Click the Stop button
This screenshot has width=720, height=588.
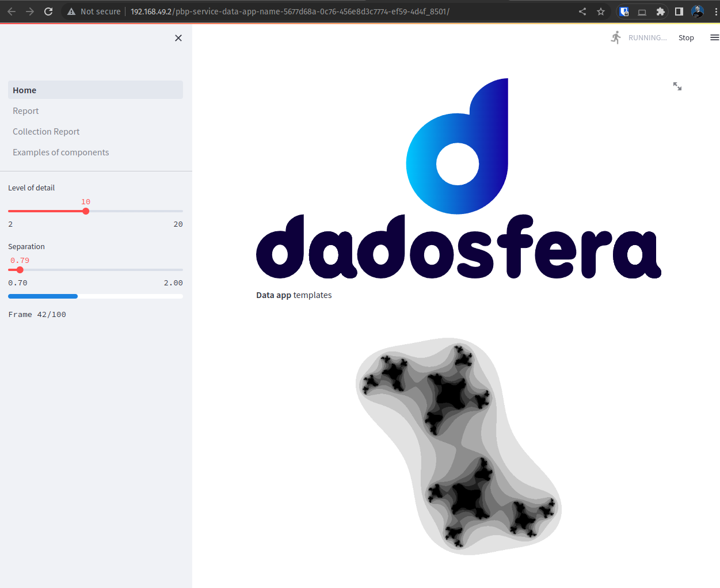[x=686, y=37]
